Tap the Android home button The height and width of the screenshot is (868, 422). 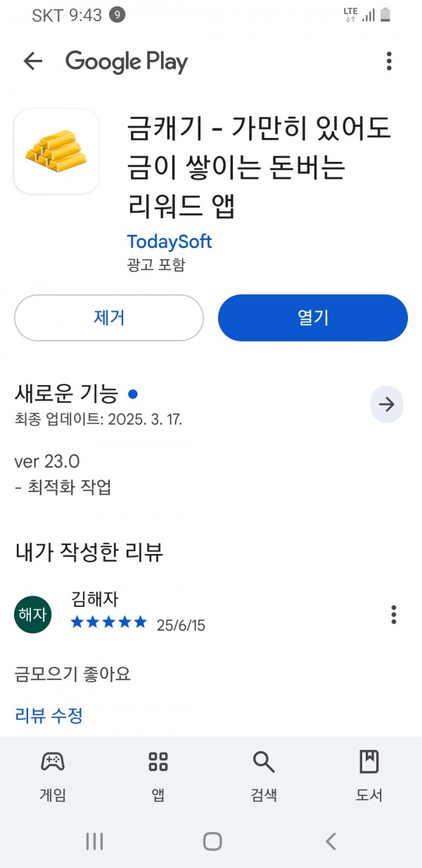coord(212,841)
